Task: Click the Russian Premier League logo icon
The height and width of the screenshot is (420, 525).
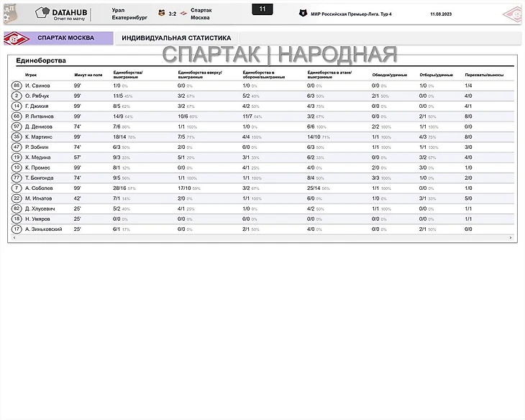Action: [303, 13]
